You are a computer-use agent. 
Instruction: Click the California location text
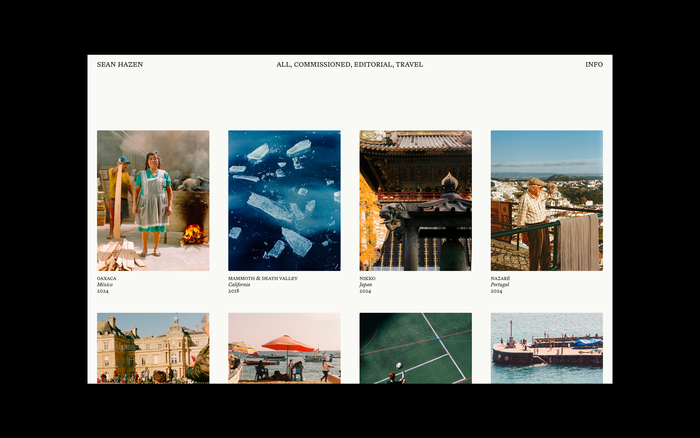[x=238, y=284]
